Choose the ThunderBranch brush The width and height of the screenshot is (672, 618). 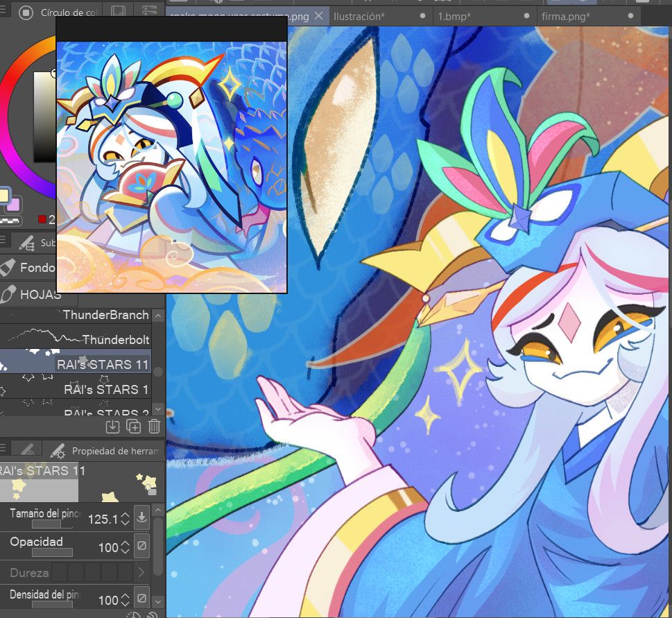point(76,315)
